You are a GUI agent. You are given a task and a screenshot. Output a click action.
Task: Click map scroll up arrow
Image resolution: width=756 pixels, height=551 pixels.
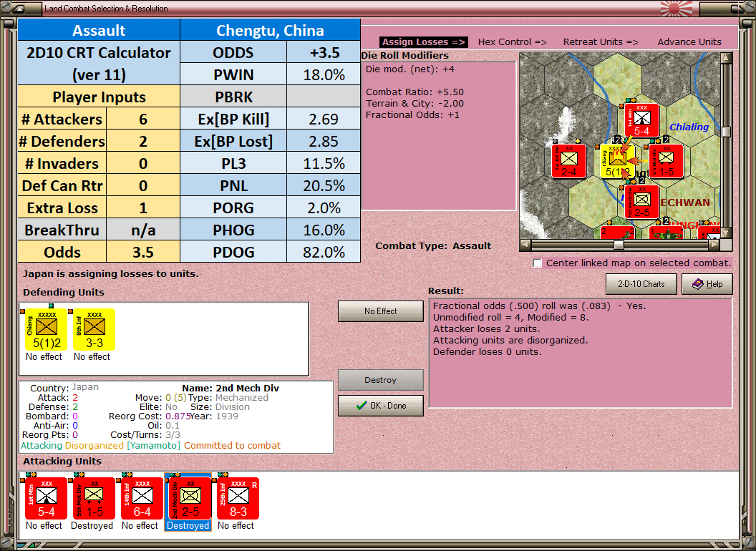click(726, 58)
